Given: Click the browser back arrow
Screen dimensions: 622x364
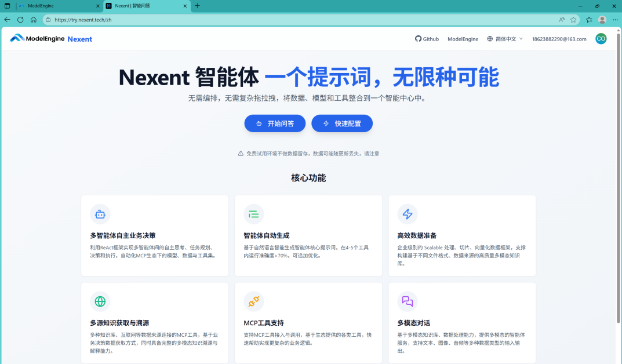Looking at the screenshot, I should click(x=7, y=20).
